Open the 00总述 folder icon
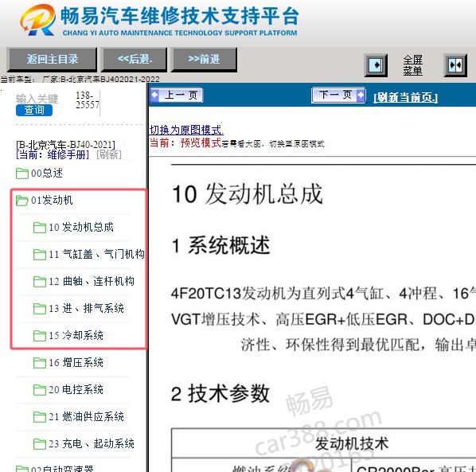The height and width of the screenshot is (472, 476). click(x=21, y=174)
